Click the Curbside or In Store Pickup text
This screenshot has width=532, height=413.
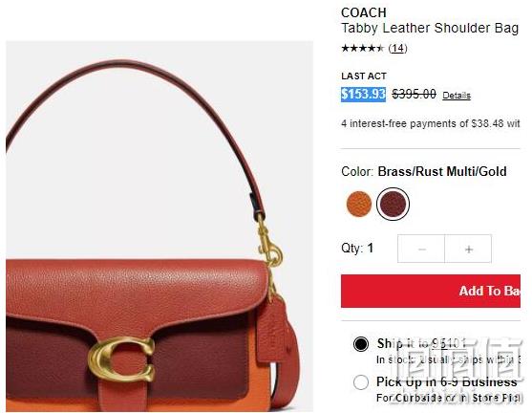(x=458, y=398)
